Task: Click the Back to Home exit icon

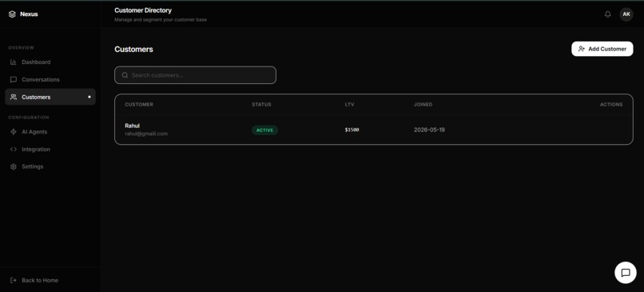Action: 14,281
